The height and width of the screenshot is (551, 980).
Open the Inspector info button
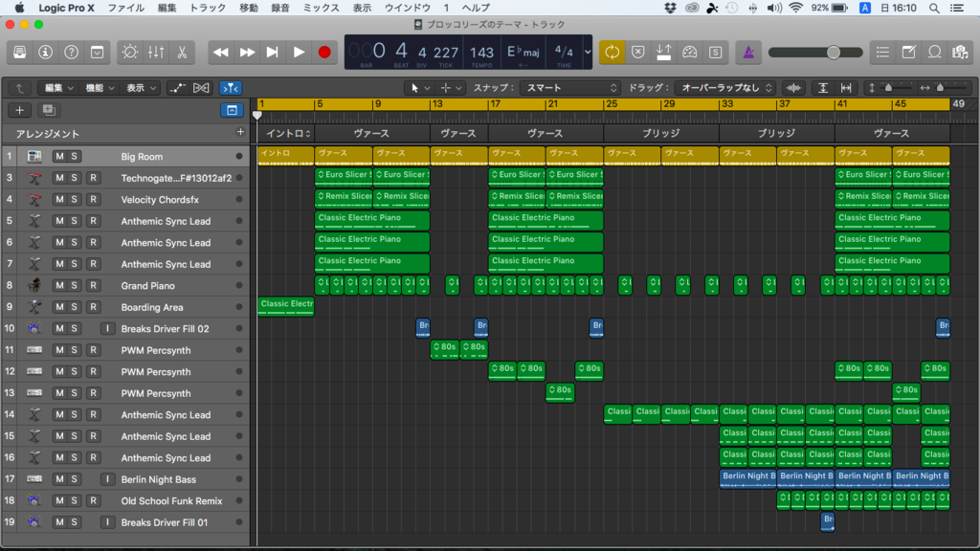46,53
